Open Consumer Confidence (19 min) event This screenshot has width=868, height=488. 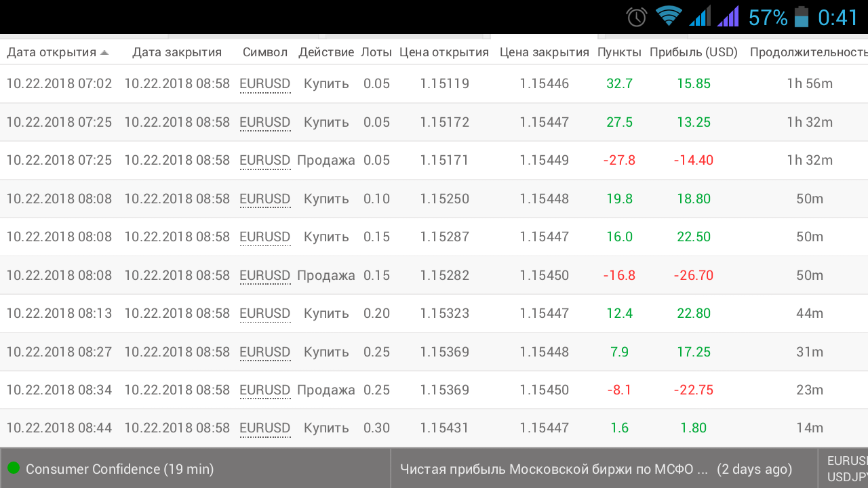click(x=120, y=469)
